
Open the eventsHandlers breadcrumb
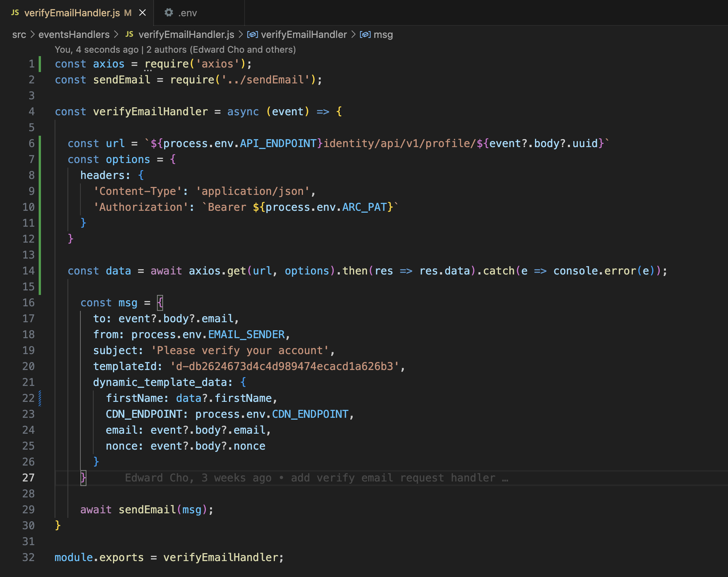(x=74, y=34)
